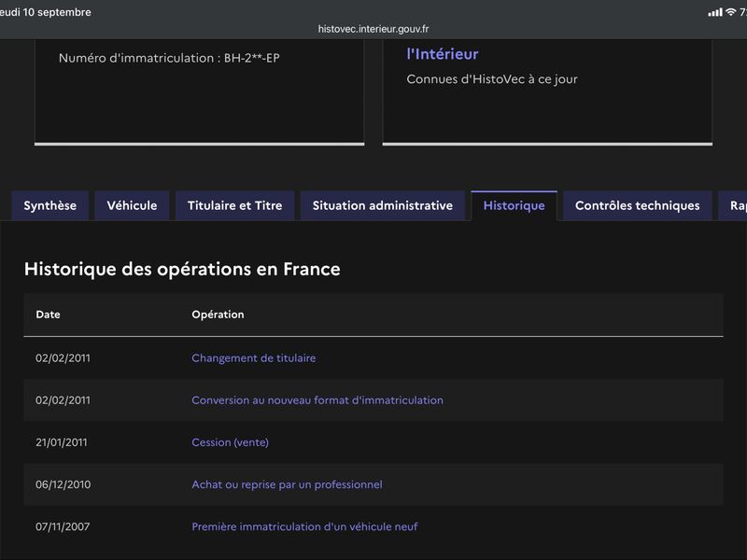Open the Contrôles techniques tab

point(638,205)
